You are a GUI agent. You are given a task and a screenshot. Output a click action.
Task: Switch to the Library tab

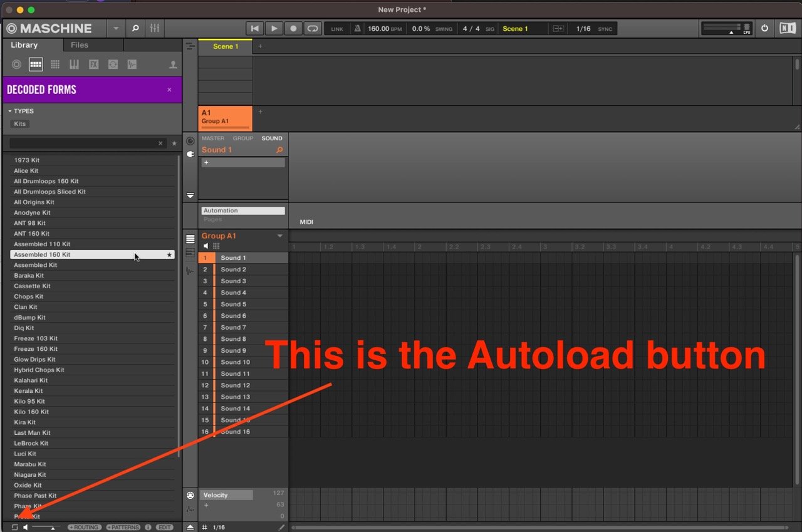24,45
